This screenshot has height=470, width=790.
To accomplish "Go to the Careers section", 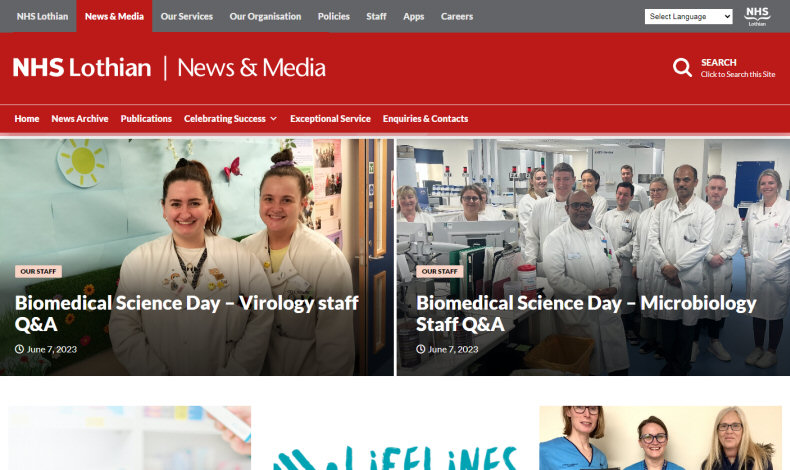I will click(x=456, y=16).
